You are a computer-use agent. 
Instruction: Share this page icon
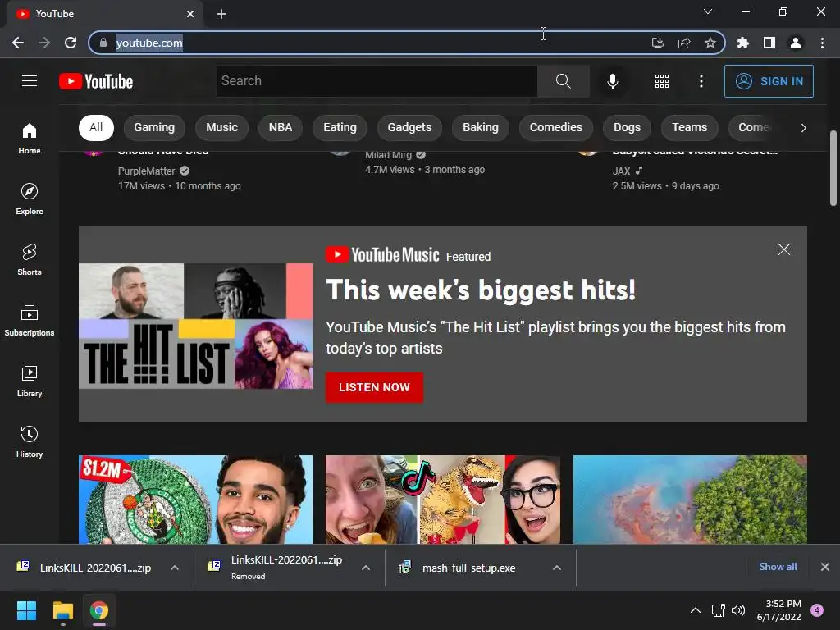point(684,43)
